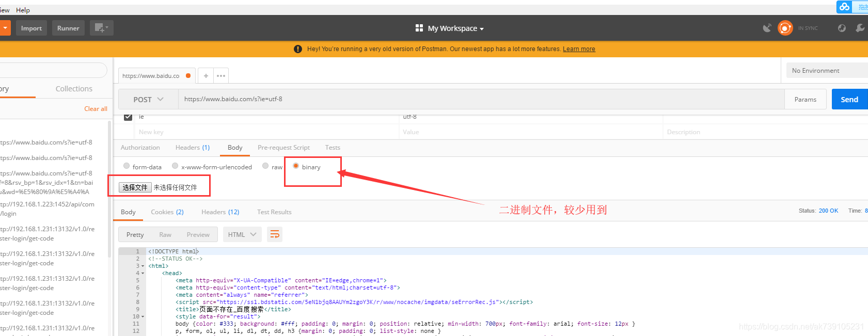Screen dimensions: 868x336
Task: Collapse the head tag on line 4
Action: [143, 274]
